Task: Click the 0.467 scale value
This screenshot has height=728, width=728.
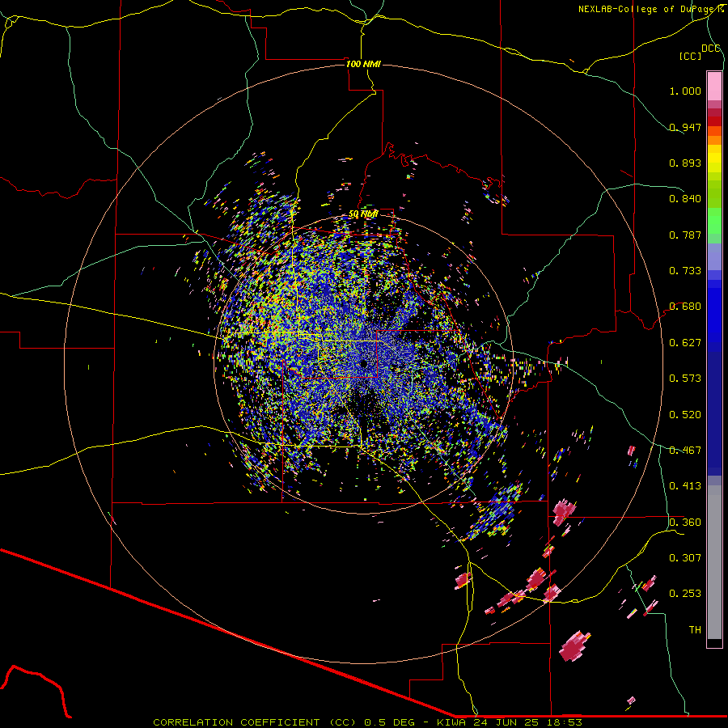Action: tap(685, 451)
